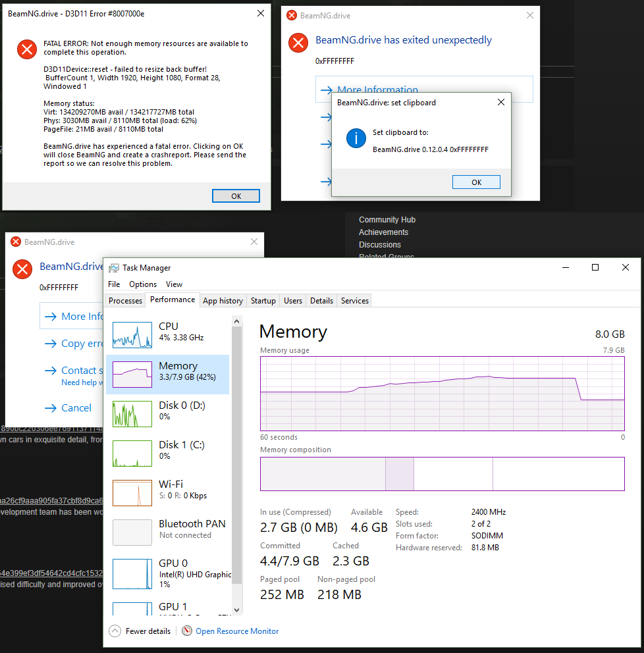This screenshot has width=644, height=653.
Task: Click Resource Monitor gauge icon
Action: (x=187, y=631)
